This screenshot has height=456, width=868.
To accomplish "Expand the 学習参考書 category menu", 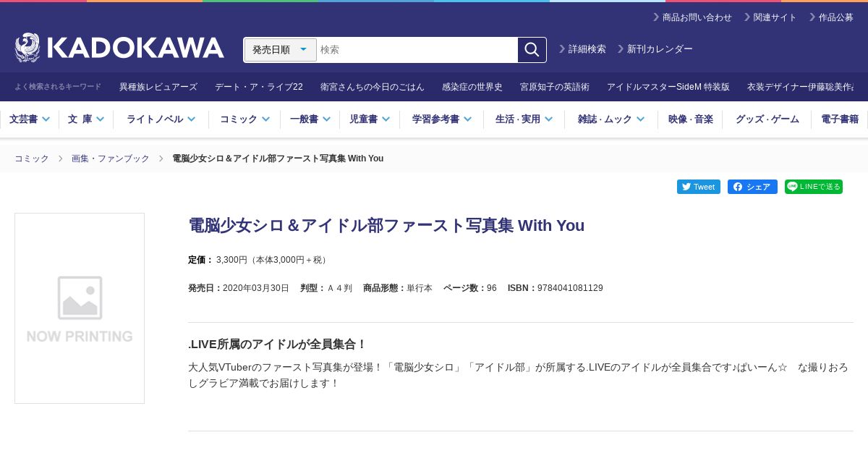I will [442, 119].
